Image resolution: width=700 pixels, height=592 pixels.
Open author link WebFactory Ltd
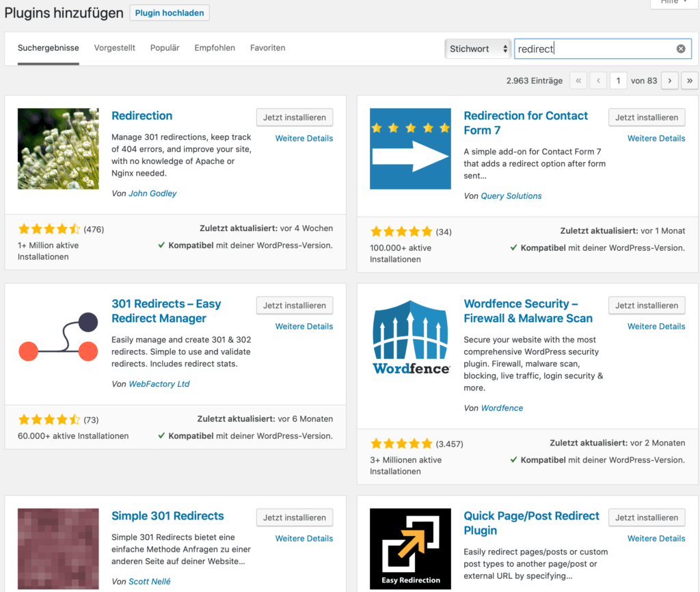click(x=159, y=384)
